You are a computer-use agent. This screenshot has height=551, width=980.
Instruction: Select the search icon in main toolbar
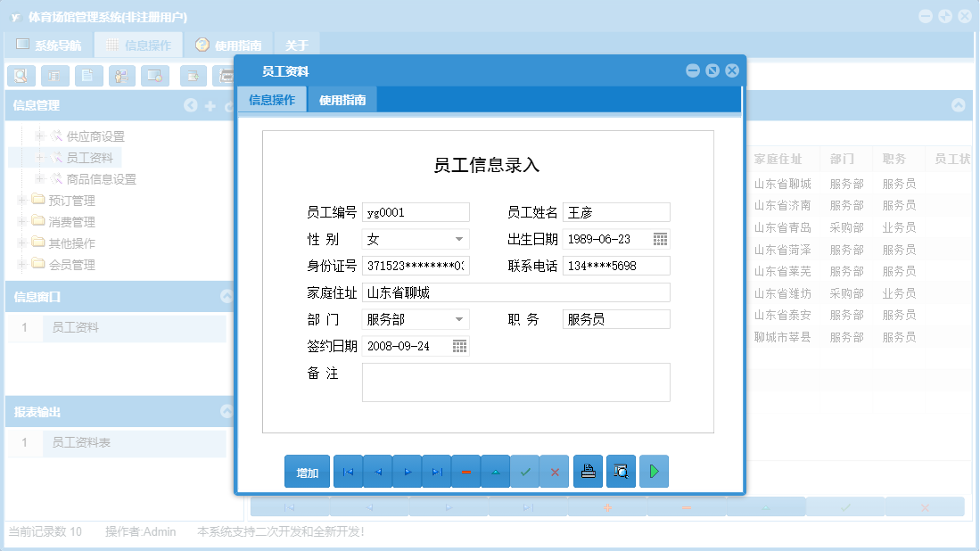(x=21, y=76)
